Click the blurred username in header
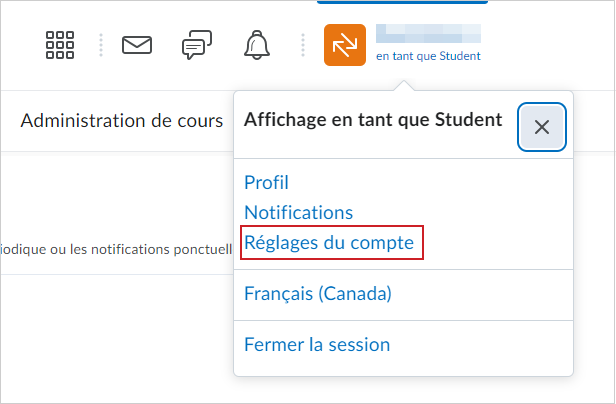The width and height of the screenshot is (616, 404). 428,33
